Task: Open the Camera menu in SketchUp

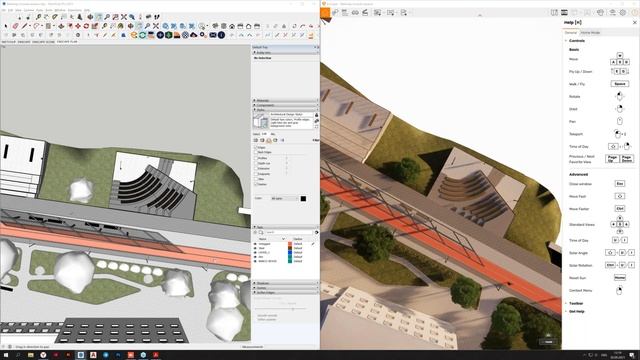Action: pos(29,10)
